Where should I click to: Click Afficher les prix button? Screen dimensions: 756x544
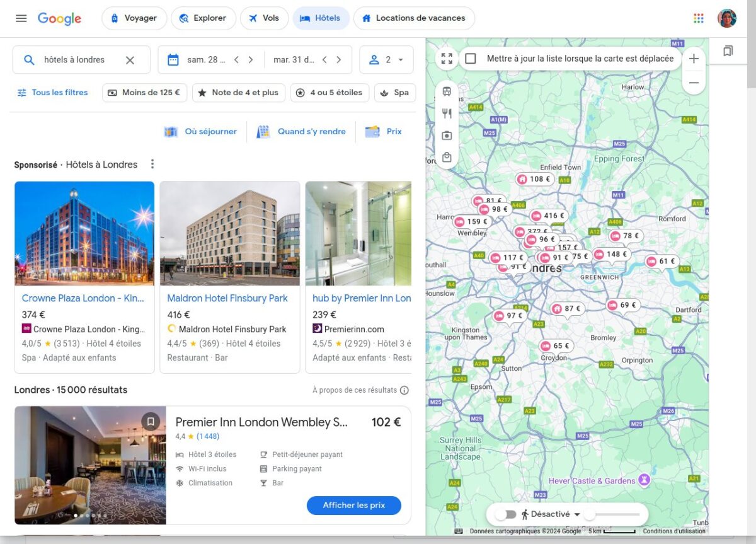(354, 506)
